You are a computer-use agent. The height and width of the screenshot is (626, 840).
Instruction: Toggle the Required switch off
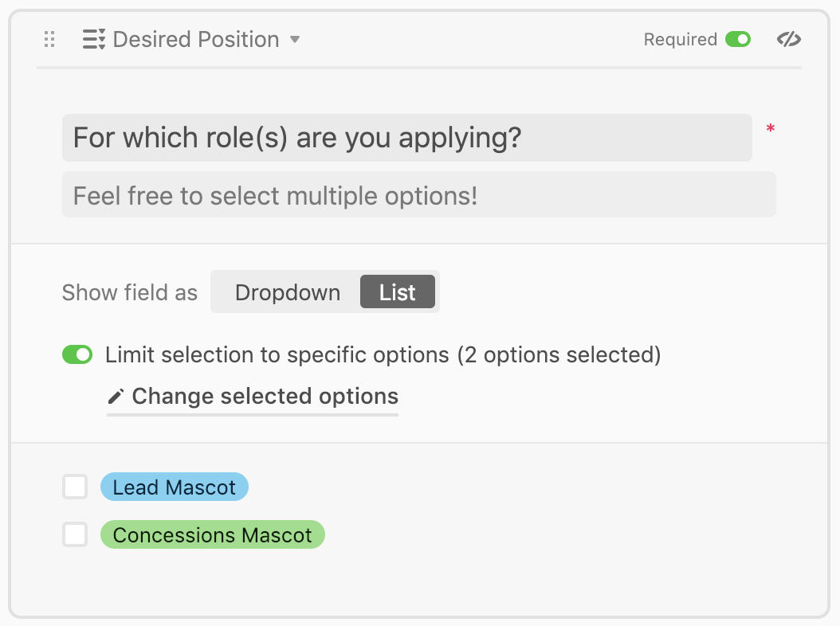coord(738,39)
